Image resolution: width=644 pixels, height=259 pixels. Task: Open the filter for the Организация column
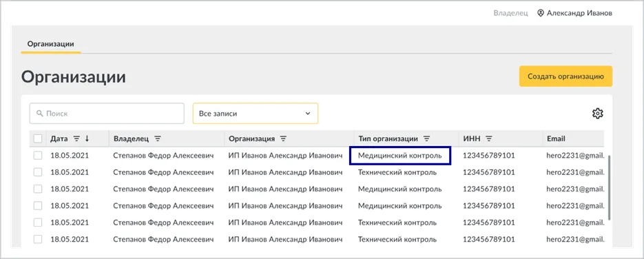(282, 138)
